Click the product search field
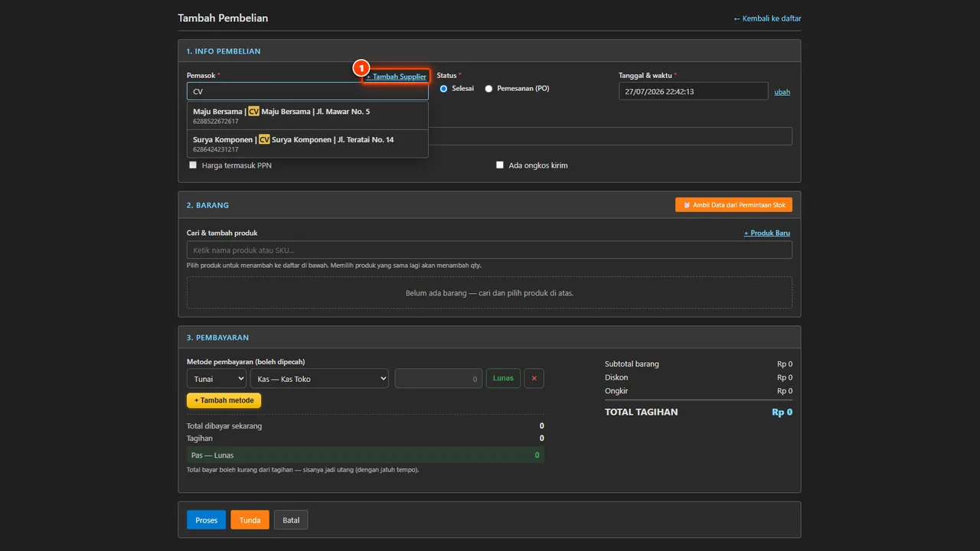The width and height of the screenshot is (980, 551). pos(489,249)
